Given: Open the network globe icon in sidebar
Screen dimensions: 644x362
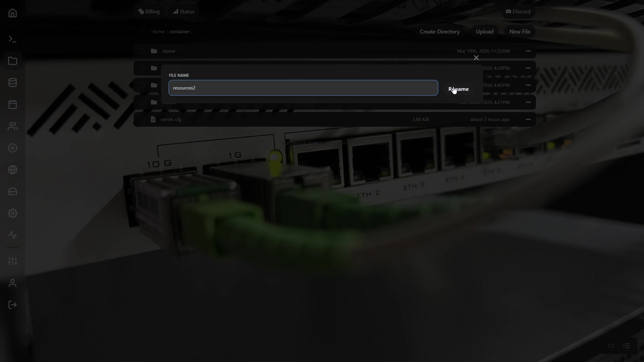Looking at the screenshot, I should tap(12, 170).
